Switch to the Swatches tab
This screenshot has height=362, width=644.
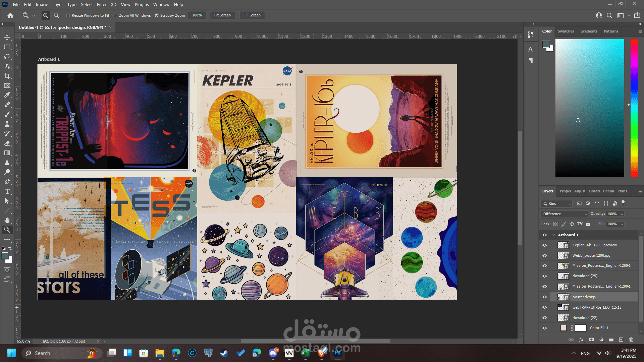(x=566, y=31)
